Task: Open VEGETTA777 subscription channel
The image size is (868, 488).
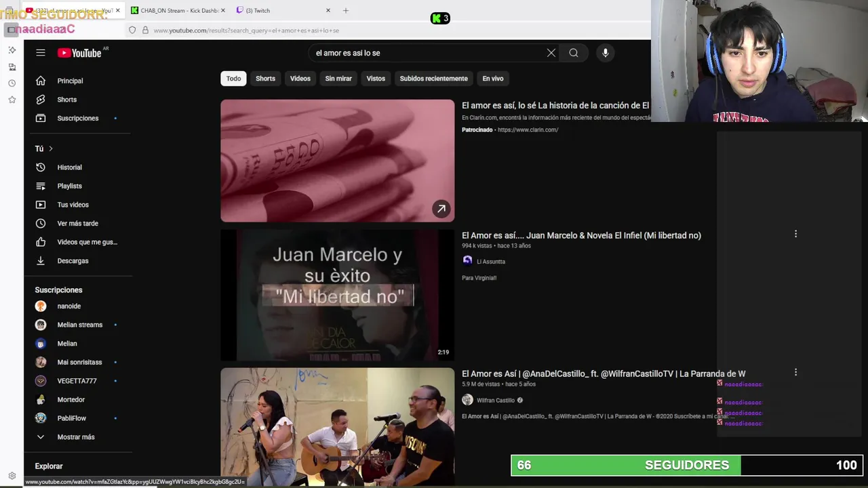Action: coord(78,381)
